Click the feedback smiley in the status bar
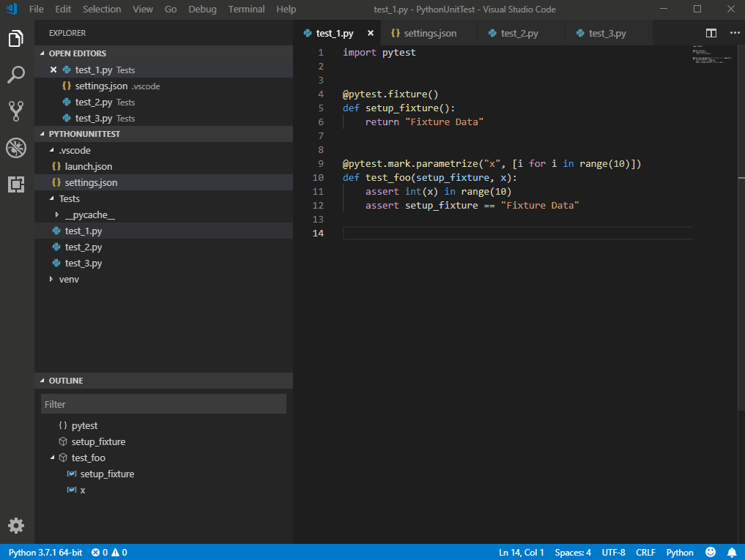This screenshot has height=560, width=745. coord(709,552)
